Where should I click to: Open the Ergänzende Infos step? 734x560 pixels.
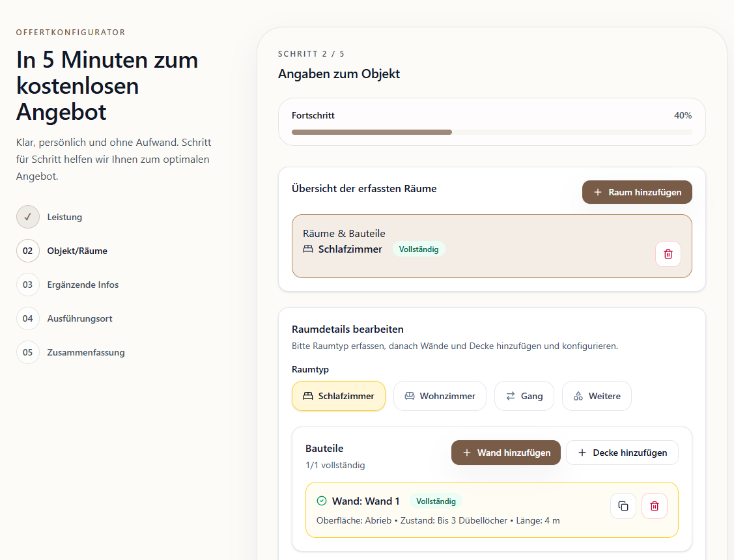(83, 285)
